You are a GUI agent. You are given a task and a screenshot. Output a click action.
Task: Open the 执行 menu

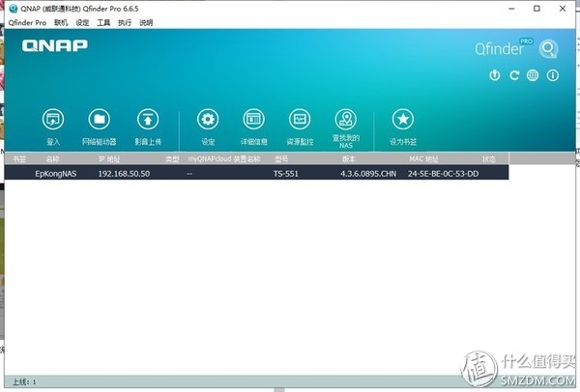tap(125, 23)
